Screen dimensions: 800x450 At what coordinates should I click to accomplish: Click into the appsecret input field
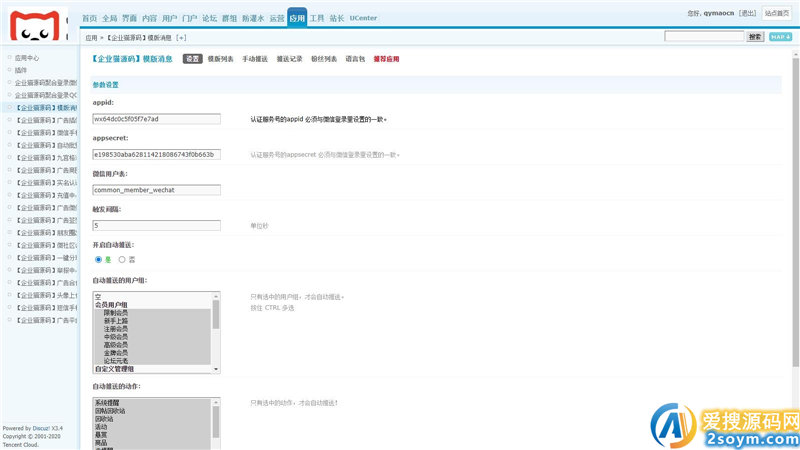pyautogui.click(x=157, y=155)
